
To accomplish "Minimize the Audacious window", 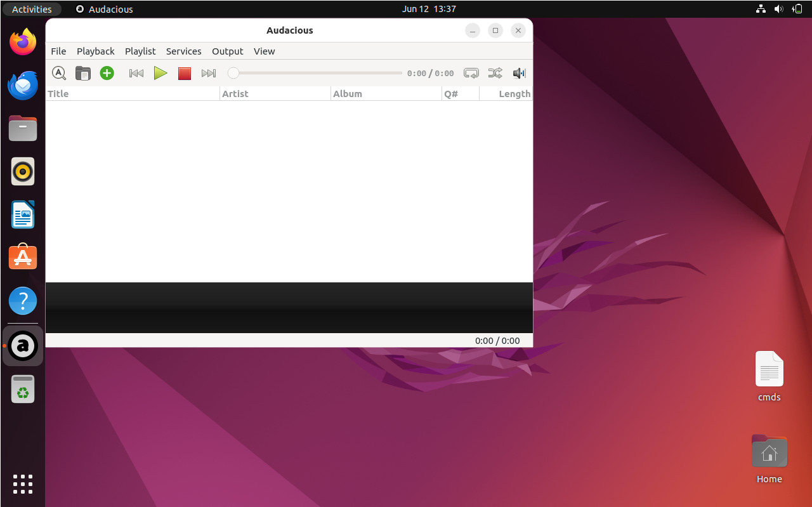I will tap(473, 30).
